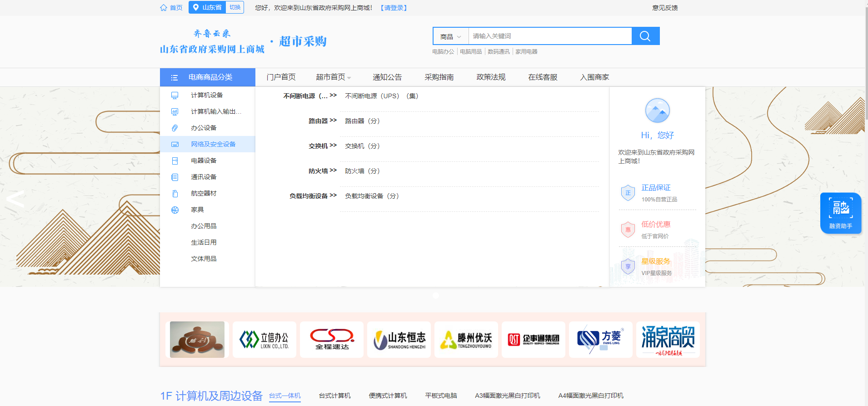The height and width of the screenshot is (406, 868).
Task: Click the previous slide arrow on banner
Action: tap(15, 199)
